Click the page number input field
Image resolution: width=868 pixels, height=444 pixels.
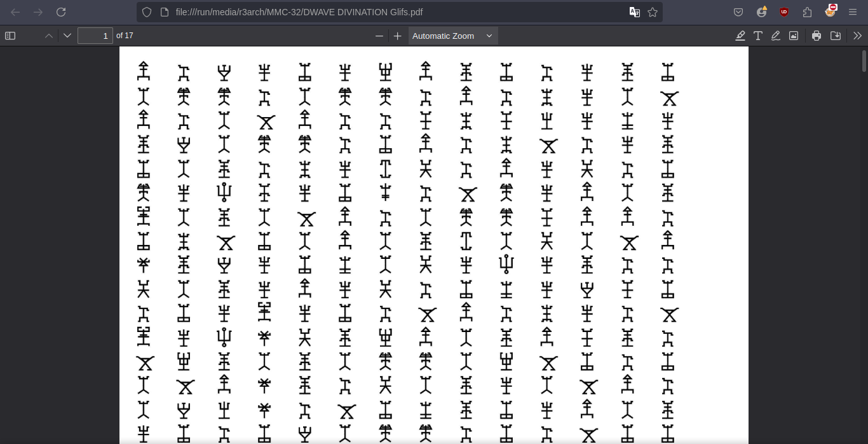(x=95, y=36)
